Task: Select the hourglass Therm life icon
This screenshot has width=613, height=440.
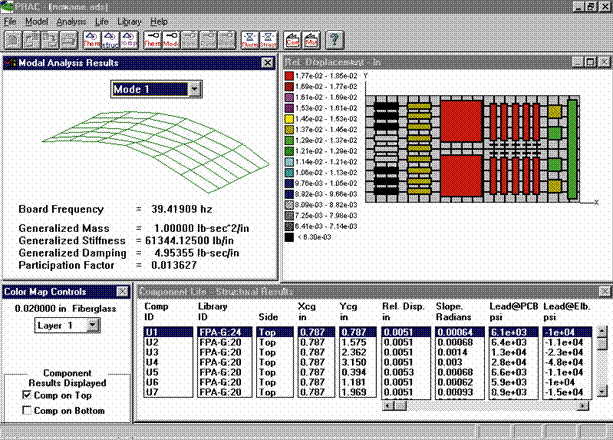Action: (x=247, y=40)
